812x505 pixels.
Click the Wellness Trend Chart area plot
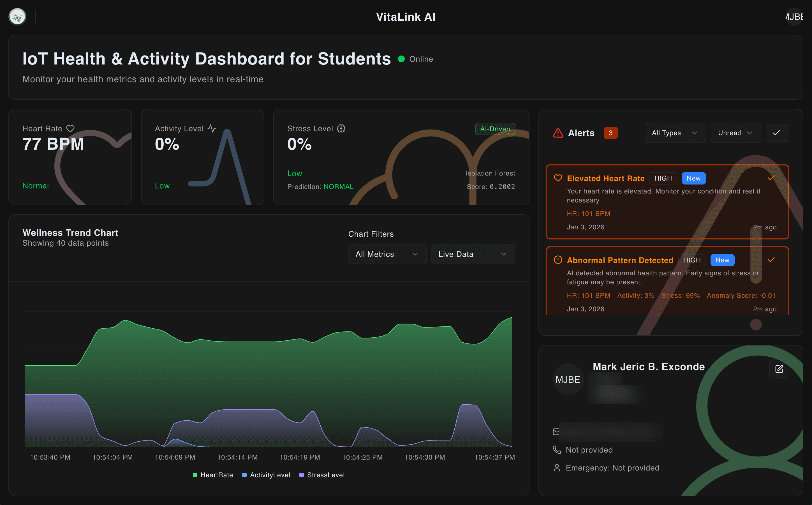click(269, 379)
